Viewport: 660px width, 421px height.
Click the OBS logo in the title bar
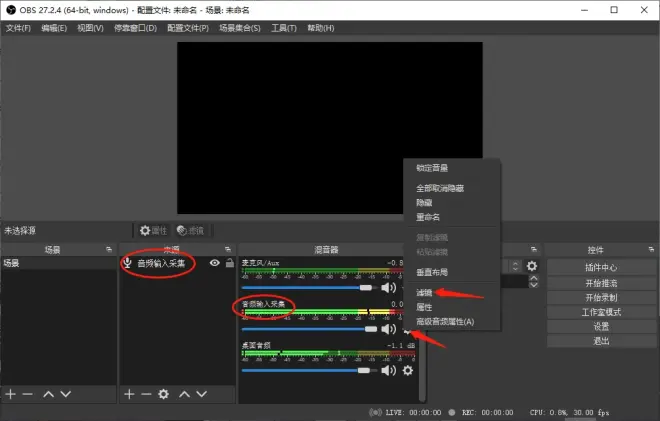tap(11, 10)
